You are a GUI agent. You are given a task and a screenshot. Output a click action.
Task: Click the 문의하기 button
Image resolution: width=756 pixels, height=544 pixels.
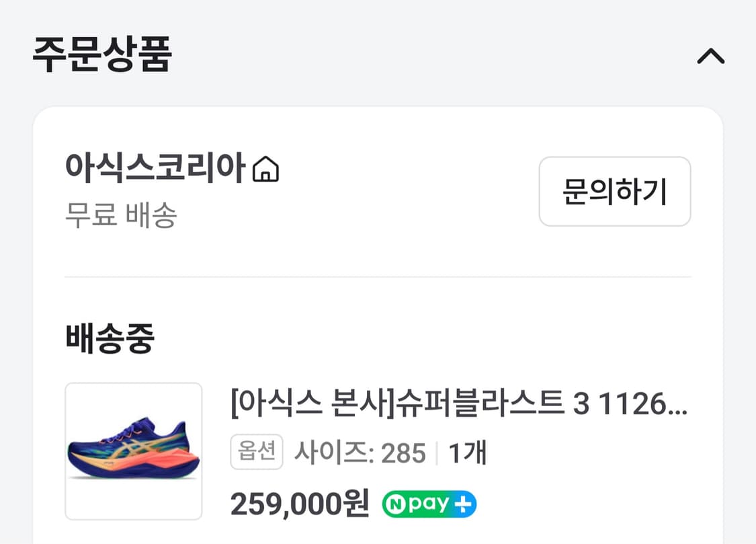[x=614, y=192]
